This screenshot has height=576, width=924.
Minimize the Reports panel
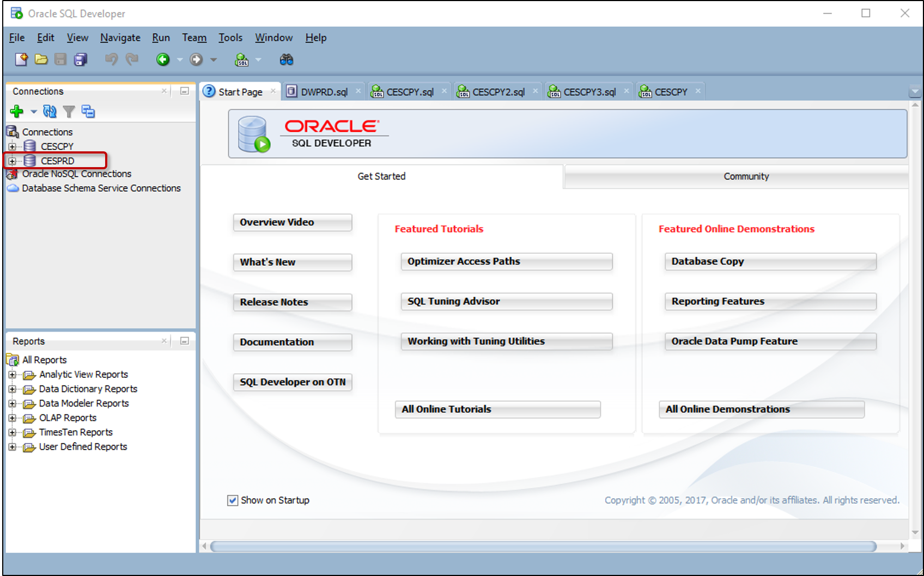[x=185, y=341]
